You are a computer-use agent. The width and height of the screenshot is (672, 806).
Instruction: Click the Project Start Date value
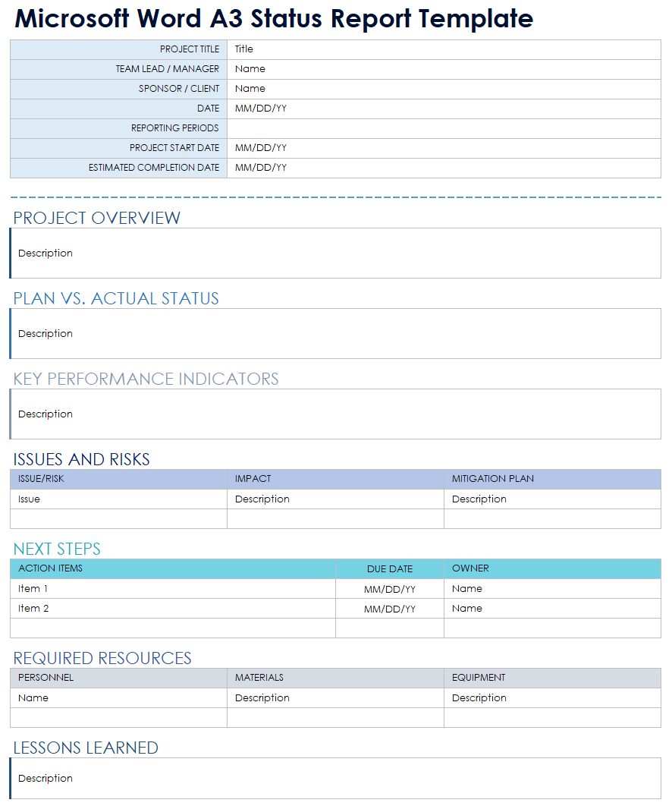click(x=443, y=148)
